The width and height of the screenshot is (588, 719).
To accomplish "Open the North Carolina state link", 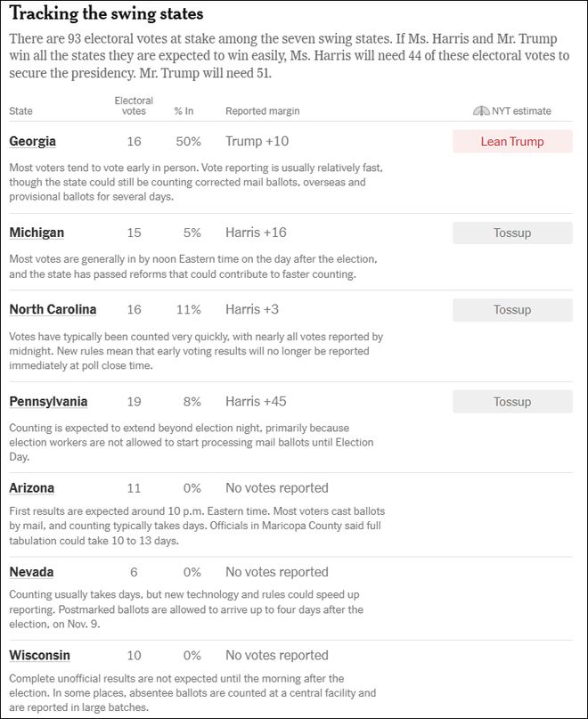I will click(53, 309).
